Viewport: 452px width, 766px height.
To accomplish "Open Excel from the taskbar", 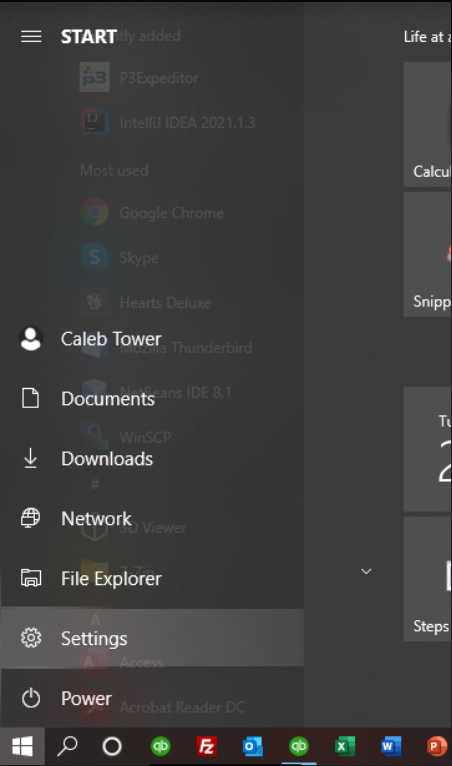I will (x=344, y=746).
